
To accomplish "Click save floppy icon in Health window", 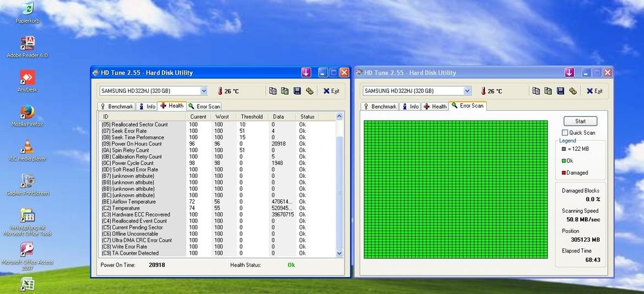I will click(297, 92).
